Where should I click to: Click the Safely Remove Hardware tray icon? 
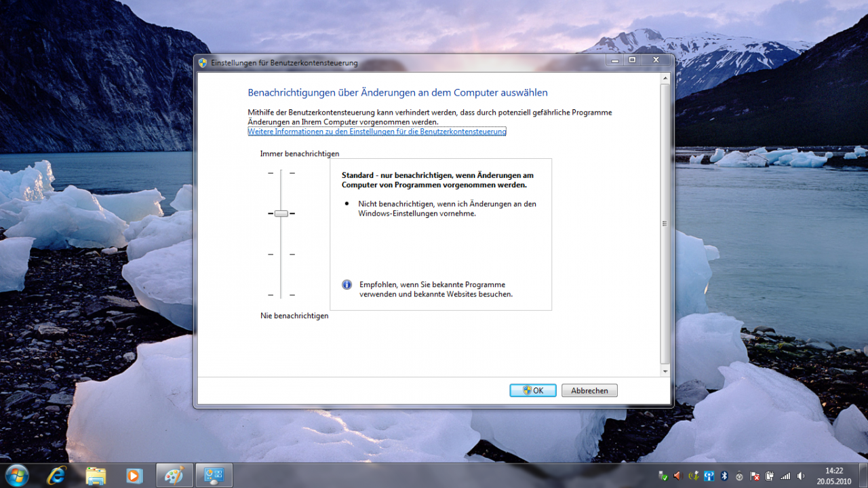click(x=663, y=476)
